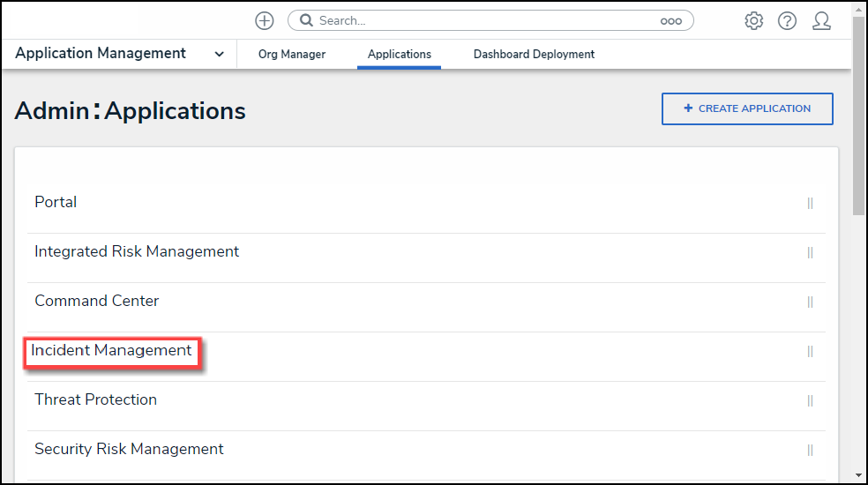Open the Integrated Risk Management application
The image size is (868, 485).
click(x=137, y=251)
